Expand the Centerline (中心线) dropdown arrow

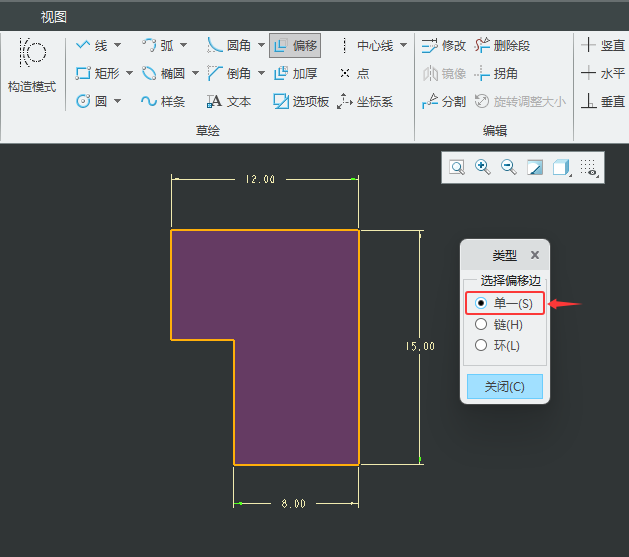click(x=404, y=45)
